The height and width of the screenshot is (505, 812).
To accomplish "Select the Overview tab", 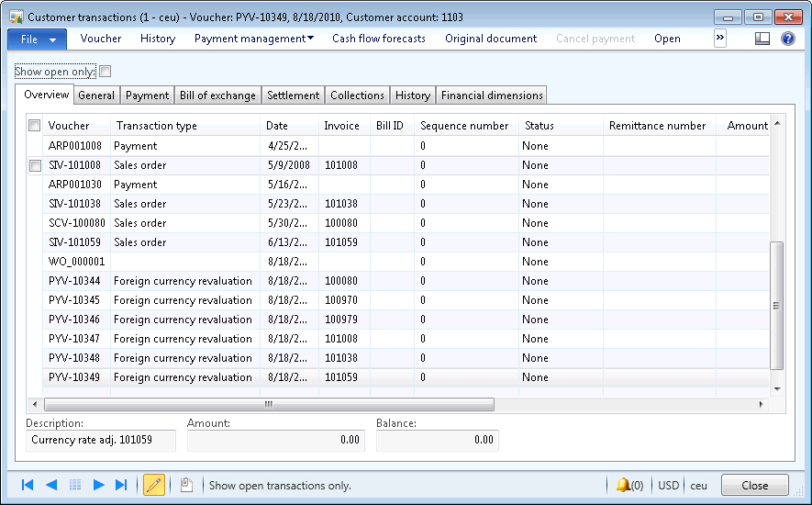I will tap(46, 95).
